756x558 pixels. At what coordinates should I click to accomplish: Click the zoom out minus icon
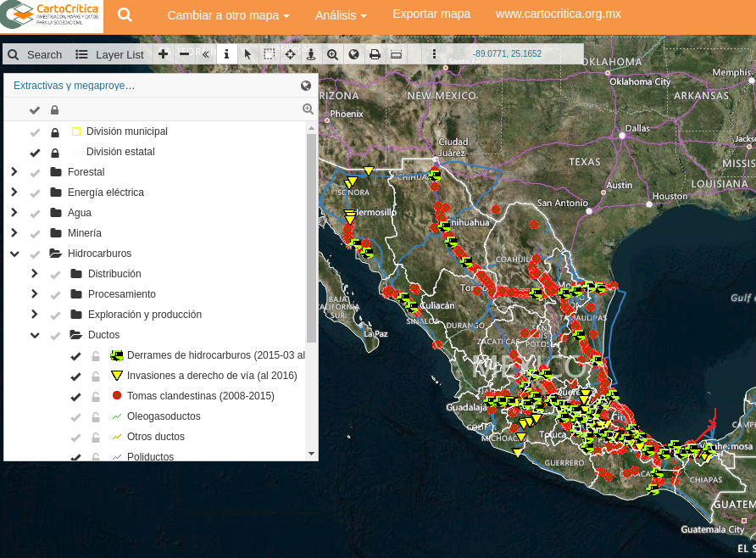point(184,54)
